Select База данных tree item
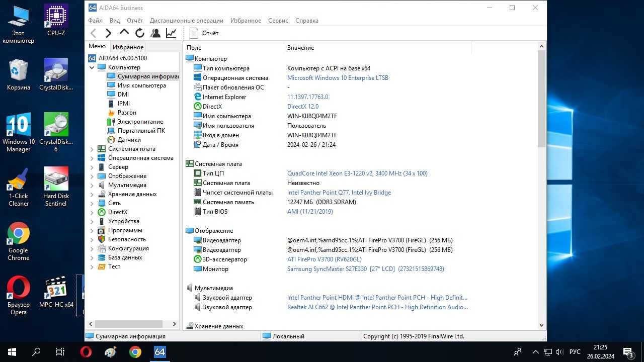Viewport: 644px width, 362px height. pos(125,257)
